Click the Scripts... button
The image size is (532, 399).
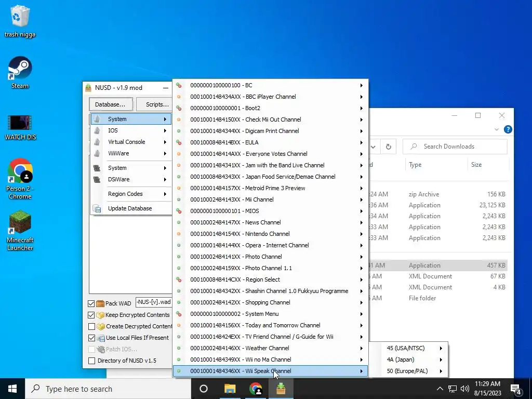(154, 104)
